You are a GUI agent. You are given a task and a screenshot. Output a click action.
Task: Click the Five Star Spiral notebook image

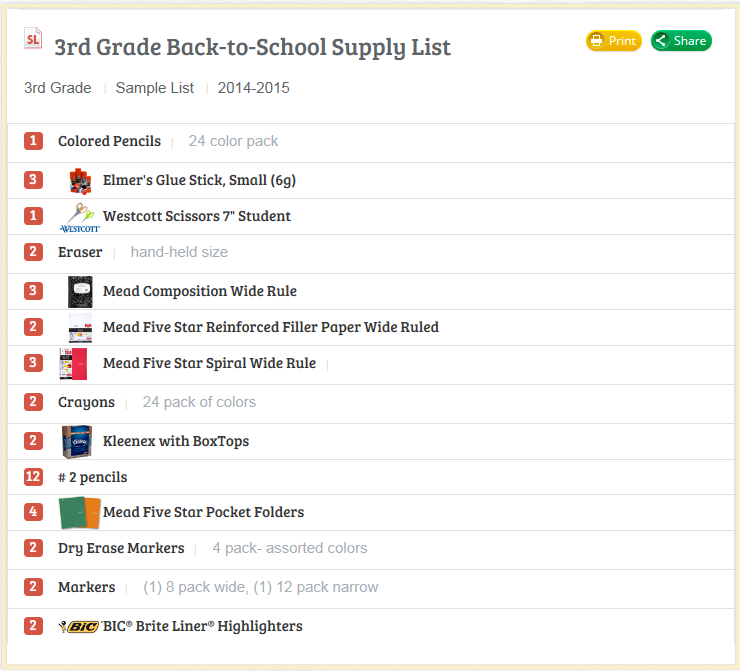click(x=73, y=364)
